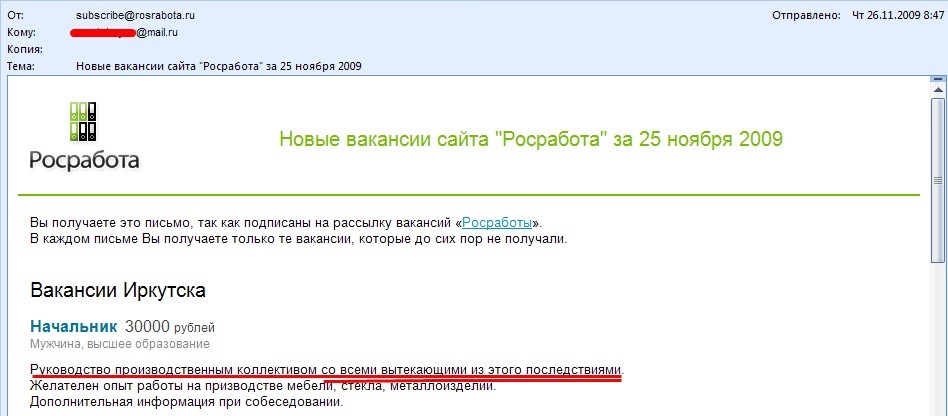
Task: Click the В каждом письме sentence
Action: [x=299, y=238]
